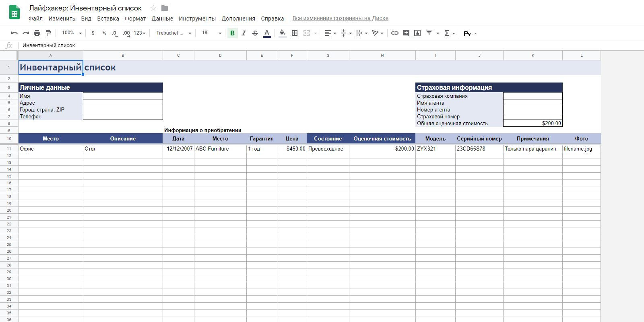Viewport: 644px width, 322px height.
Task: Open the Borders grid icon
Action: (295, 33)
